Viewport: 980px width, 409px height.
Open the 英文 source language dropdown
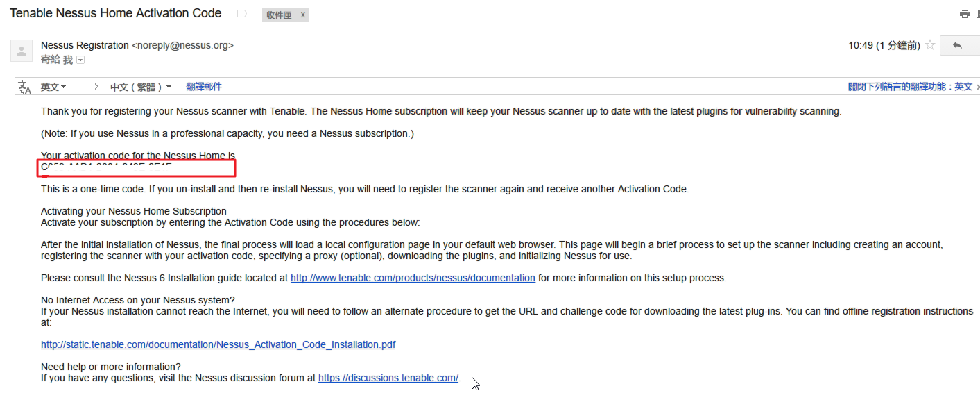click(53, 87)
